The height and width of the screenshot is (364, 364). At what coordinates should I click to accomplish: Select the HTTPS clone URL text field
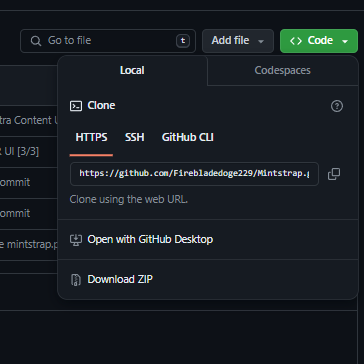click(194, 174)
